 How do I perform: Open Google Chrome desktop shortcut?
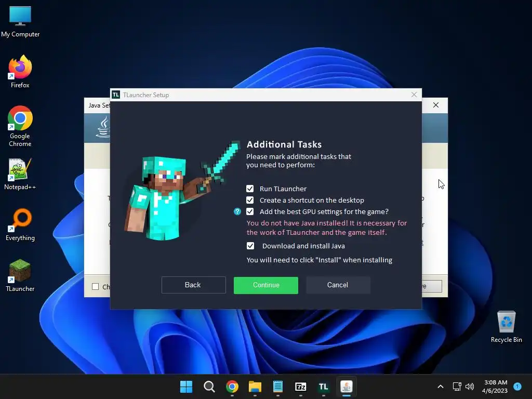(20, 126)
